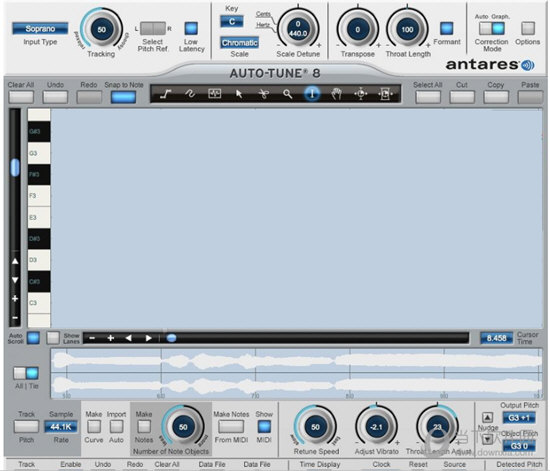Toggle Snap to Note
Image resolution: width=550 pixels, height=471 pixels.
click(x=123, y=97)
